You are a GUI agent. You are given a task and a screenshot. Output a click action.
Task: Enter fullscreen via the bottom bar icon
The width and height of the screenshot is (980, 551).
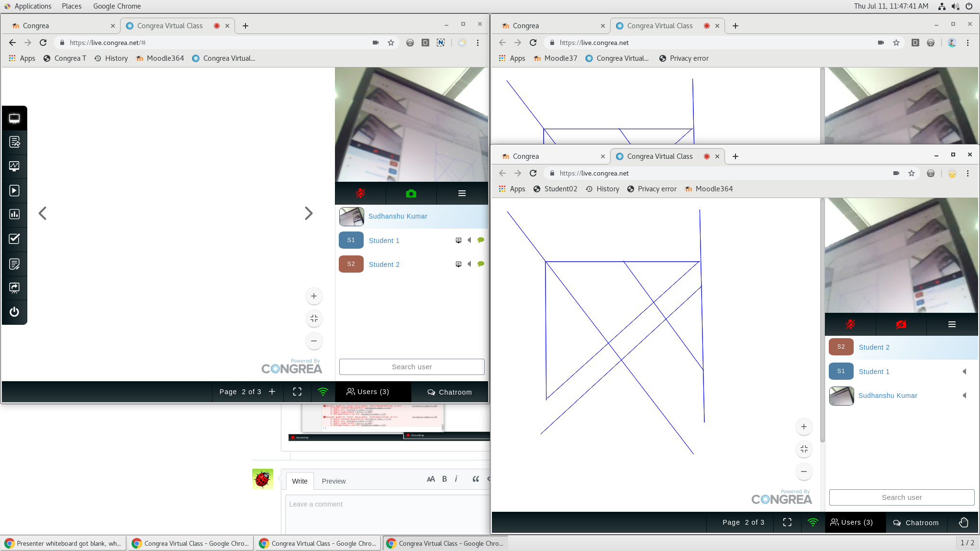(x=297, y=392)
